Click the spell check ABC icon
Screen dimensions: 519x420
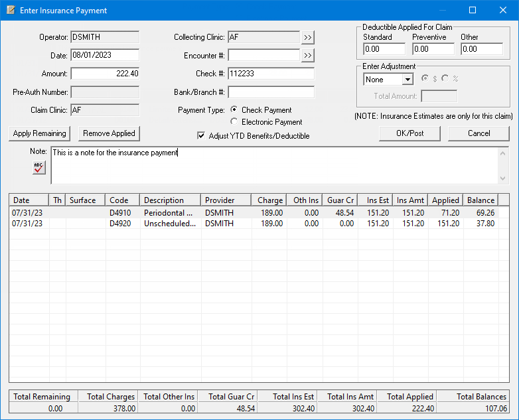click(x=39, y=167)
